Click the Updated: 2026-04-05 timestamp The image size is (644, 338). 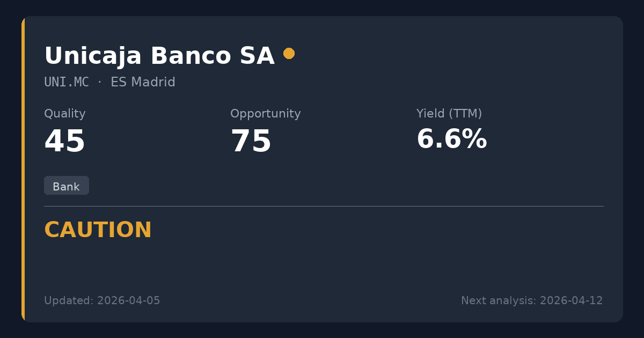point(102,300)
